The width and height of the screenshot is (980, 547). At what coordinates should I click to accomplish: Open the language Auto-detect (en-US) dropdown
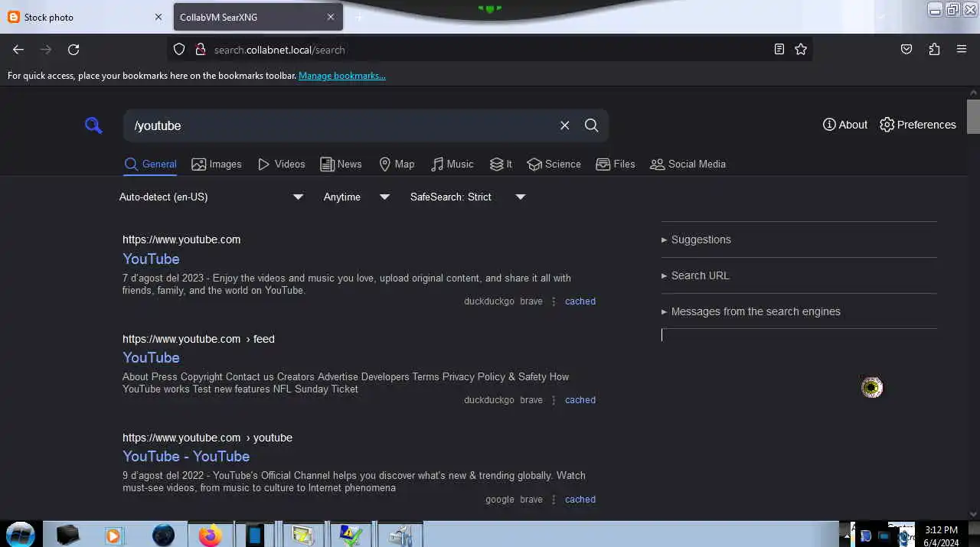point(211,197)
